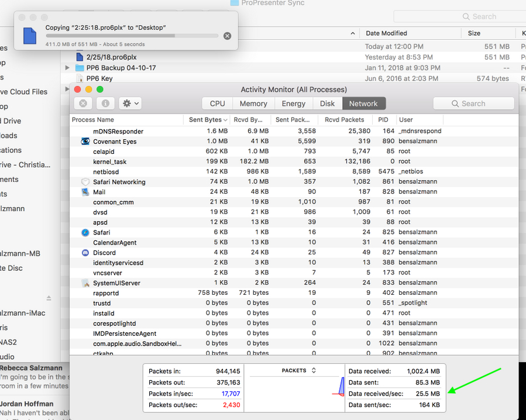Open the gear action menu
The image size is (526, 420).
pyautogui.click(x=130, y=104)
